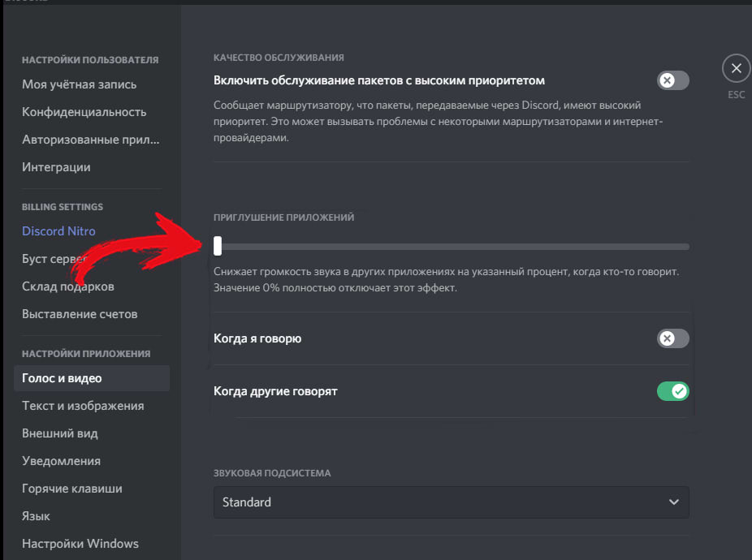Screen dimensions: 752x560
Task: Open the Standard audio subsystem dropdown
Action: click(x=452, y=502)
